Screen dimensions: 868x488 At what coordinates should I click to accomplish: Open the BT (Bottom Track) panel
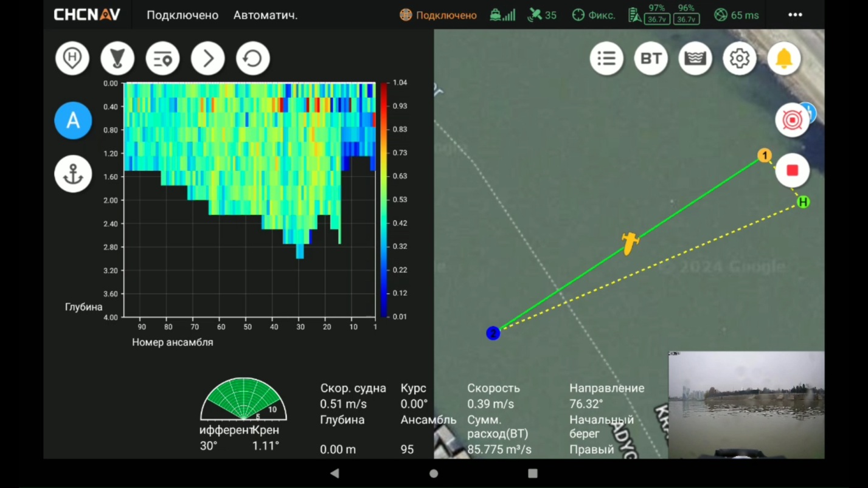pyautogui.click(x=650, y=58)
